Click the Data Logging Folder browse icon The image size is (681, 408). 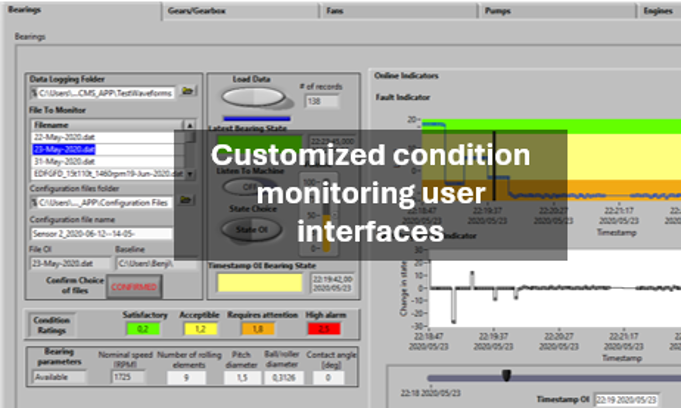point(187,92)
